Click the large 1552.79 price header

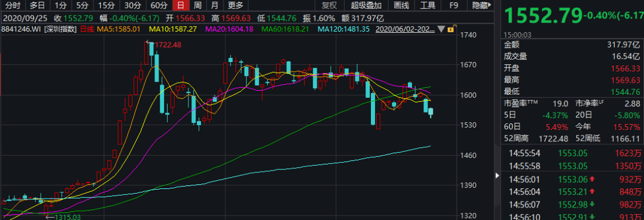click(543, 16)
